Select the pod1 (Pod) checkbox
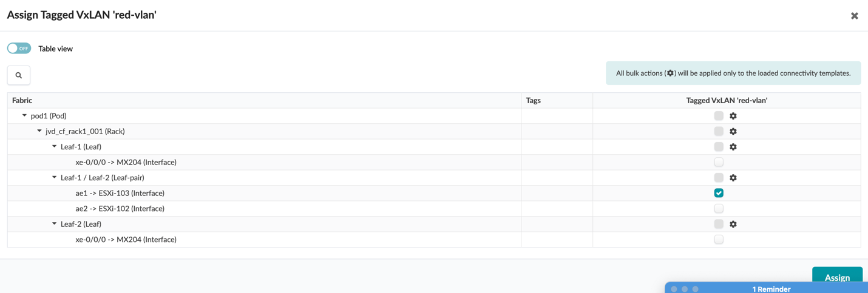This screenshot has height=293, width=868. coord(719,116)
